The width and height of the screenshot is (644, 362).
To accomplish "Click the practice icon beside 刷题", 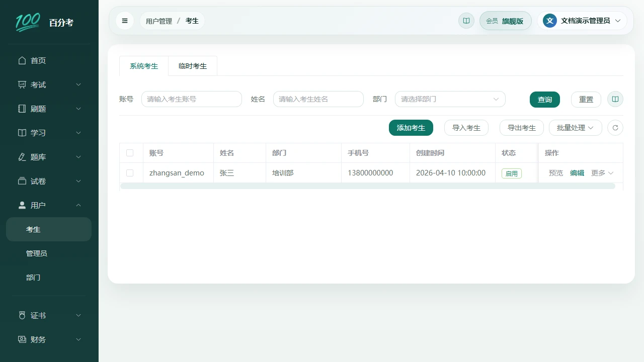I will point(22,109).
